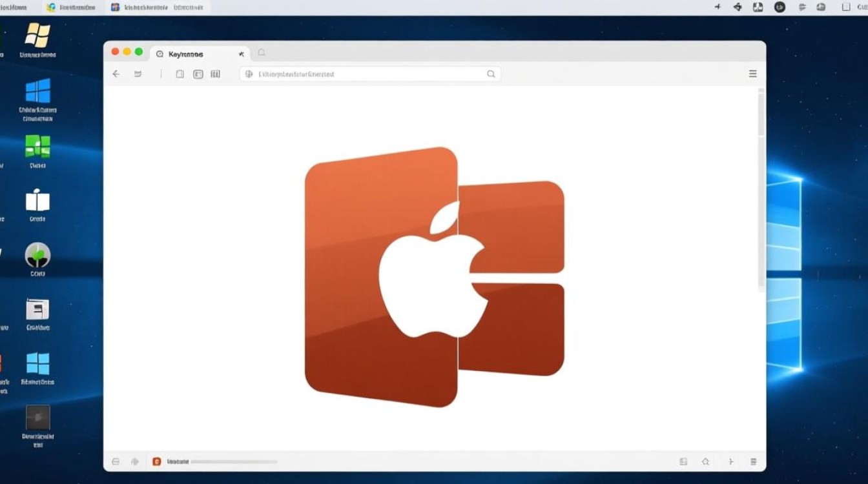Click the browser back arrow

[x=116, y=74]
